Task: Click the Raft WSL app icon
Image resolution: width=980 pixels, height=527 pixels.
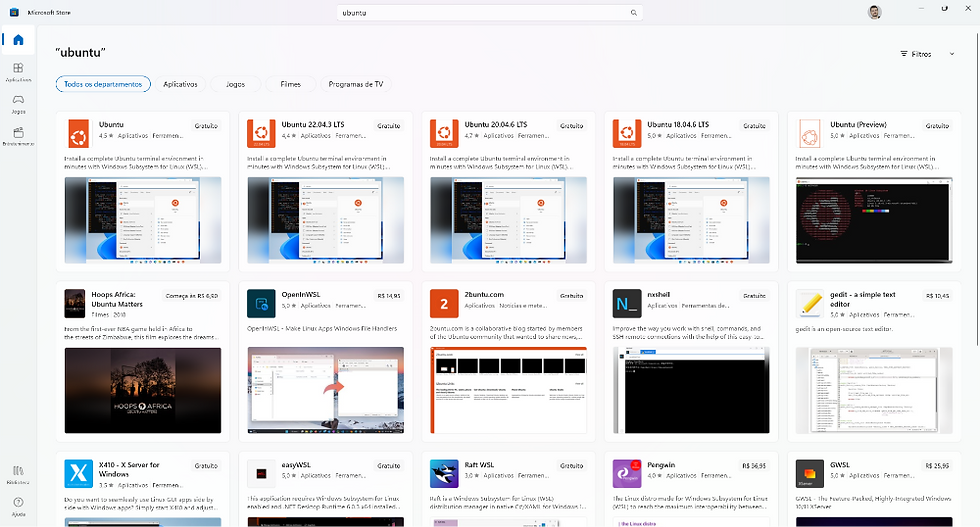Action: pyautogui.click(x=444, y=474)
